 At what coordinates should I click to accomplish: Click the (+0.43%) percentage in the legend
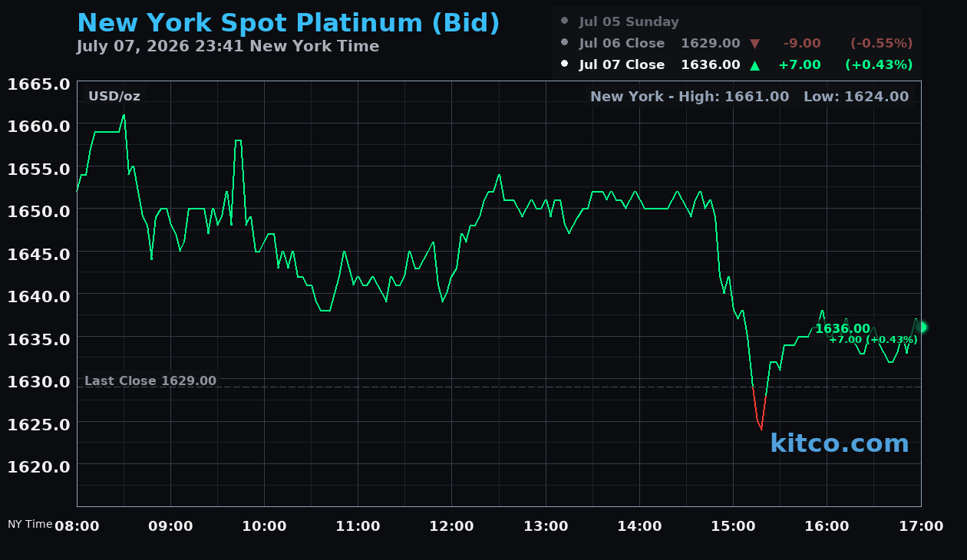(880, 64)
